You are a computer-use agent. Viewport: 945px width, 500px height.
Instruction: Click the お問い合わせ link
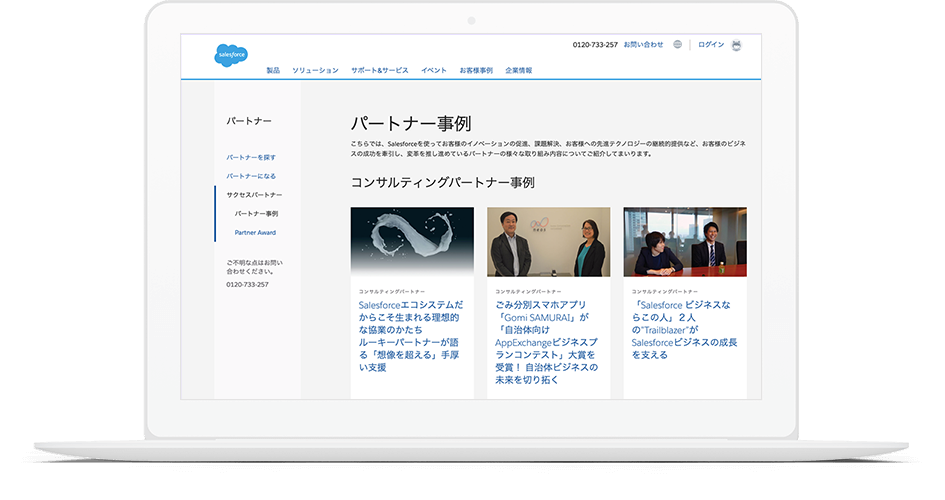[643, 45]
